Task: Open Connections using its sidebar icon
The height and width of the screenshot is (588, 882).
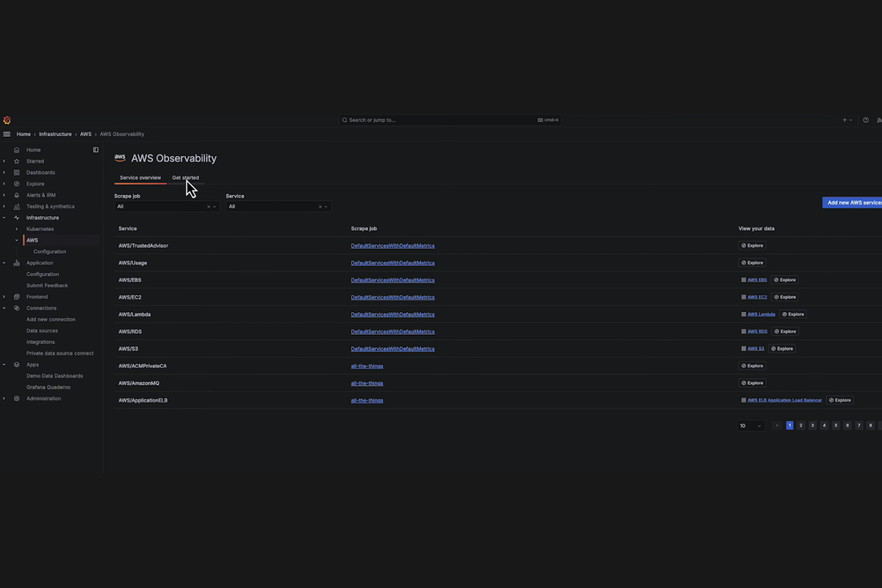Action: pyautogui.click(x=17, y=308)
